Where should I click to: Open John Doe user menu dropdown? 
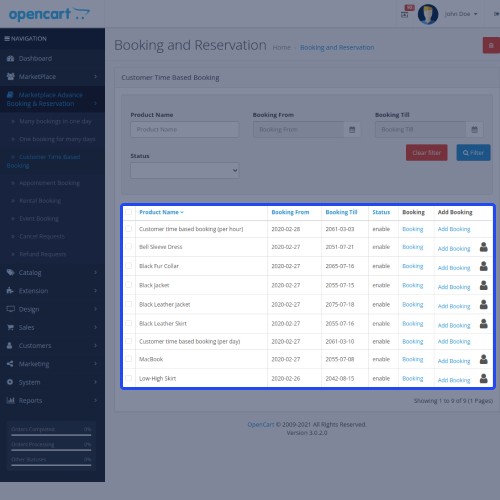pyautogui.click(x=461, y=14)
